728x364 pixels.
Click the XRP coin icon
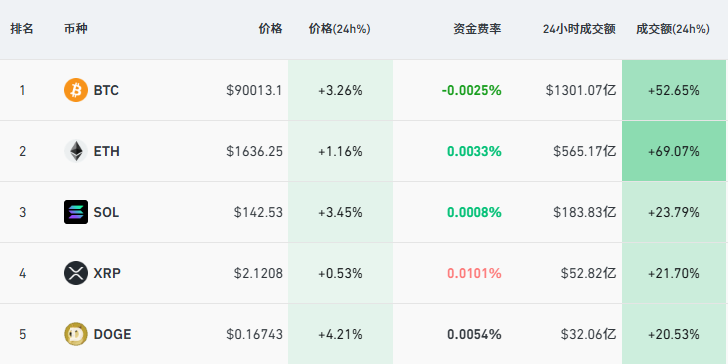click(76, 273)
